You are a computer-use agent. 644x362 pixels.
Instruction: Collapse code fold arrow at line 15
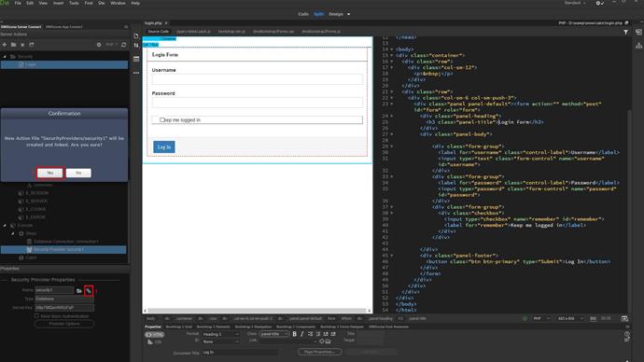(391, 55)
